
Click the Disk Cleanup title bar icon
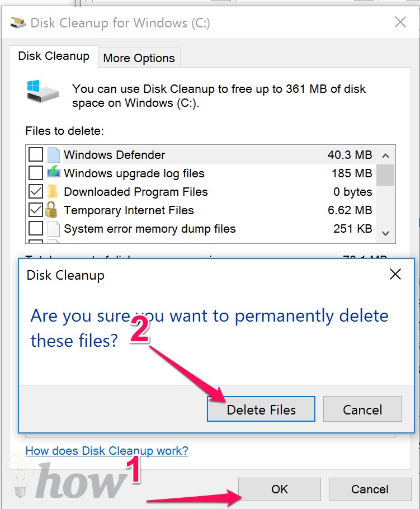pos(18,23)
